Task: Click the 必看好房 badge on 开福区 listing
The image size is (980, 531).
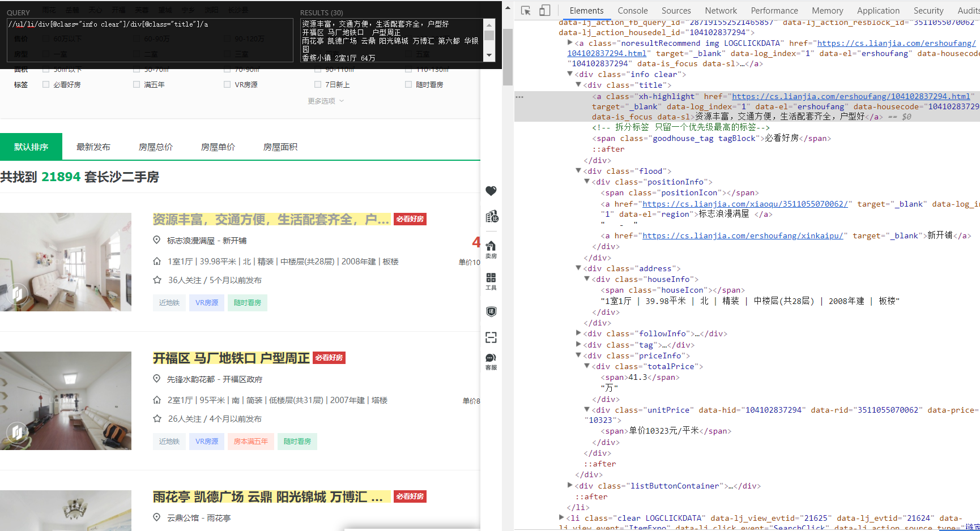Action: tap(329, 358)
